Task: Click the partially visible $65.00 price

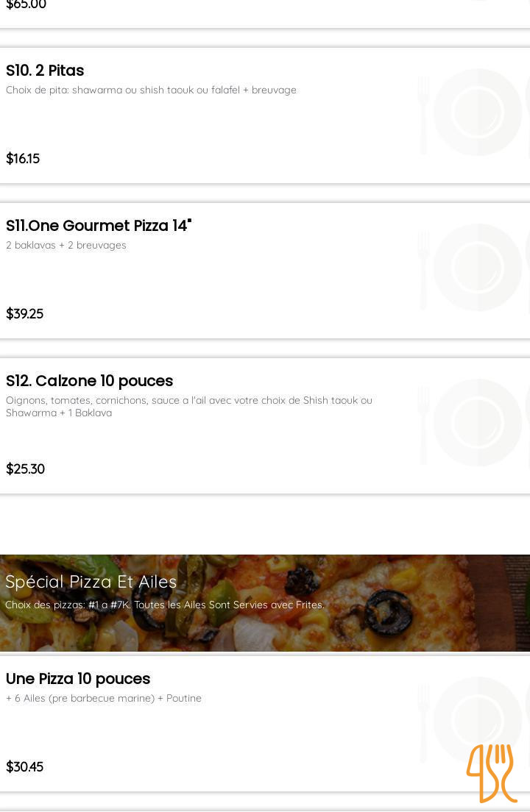Action: (26, 5)
